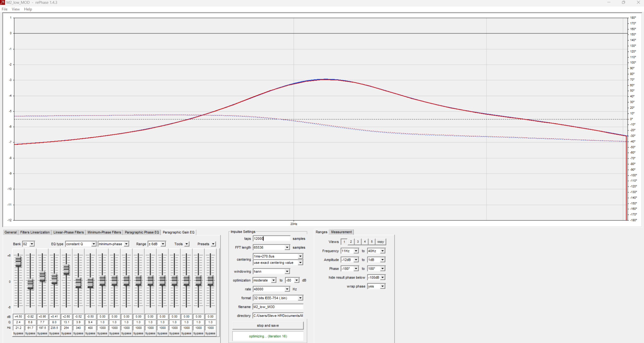Click the rePhase app icon in title bar
This screenshot has width=644, height=343.
(x=3, y=2)
